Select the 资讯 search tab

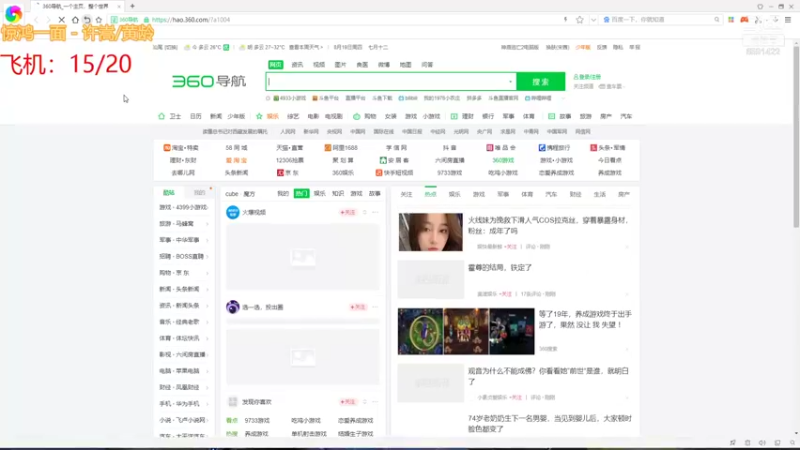(297, 65)
